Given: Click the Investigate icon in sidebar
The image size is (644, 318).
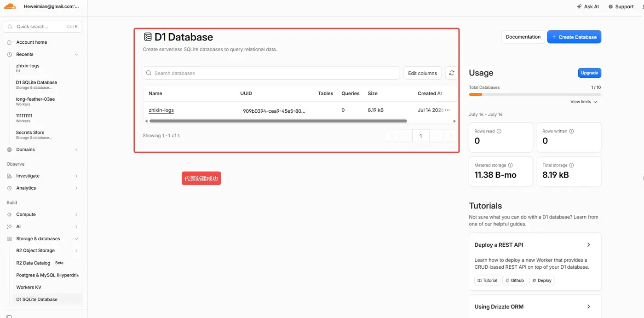Looking at the screenshot, I should 10,176.
